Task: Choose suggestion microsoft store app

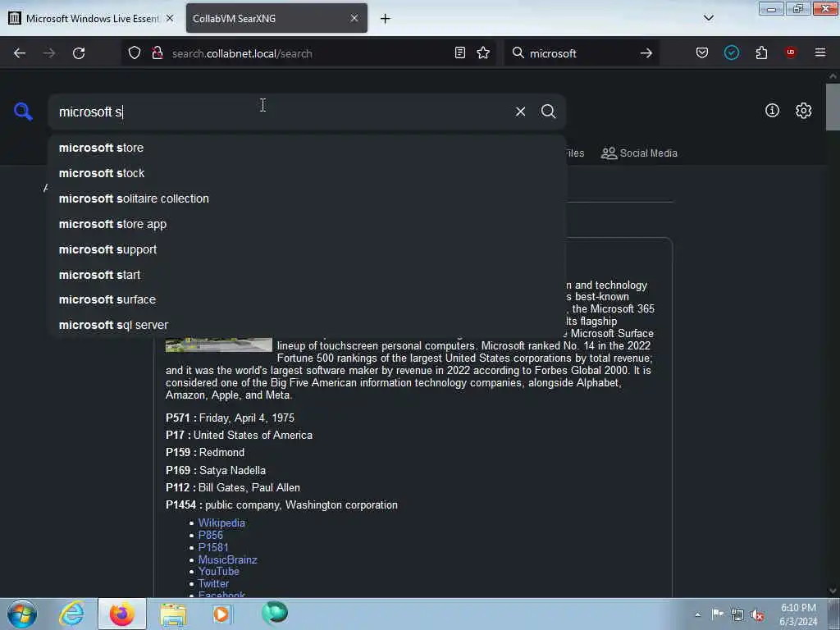Action: click(x=307, y=224)
